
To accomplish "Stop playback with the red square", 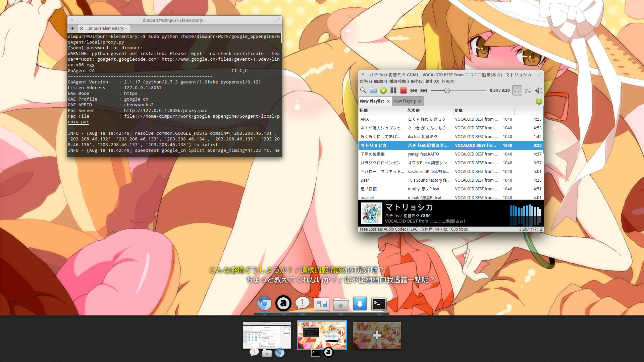I will pyautogui.click(x=404, y=90).
